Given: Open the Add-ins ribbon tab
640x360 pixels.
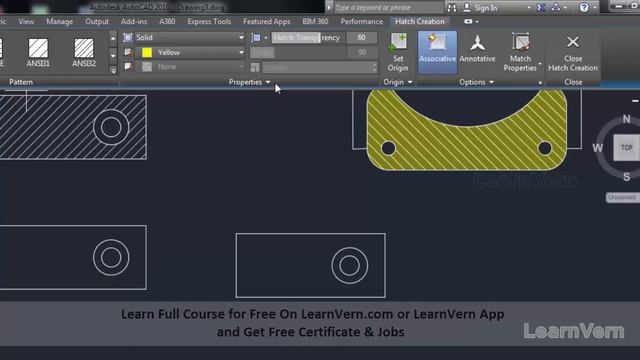Looking at the screenshot, I should tap(134, 21).
